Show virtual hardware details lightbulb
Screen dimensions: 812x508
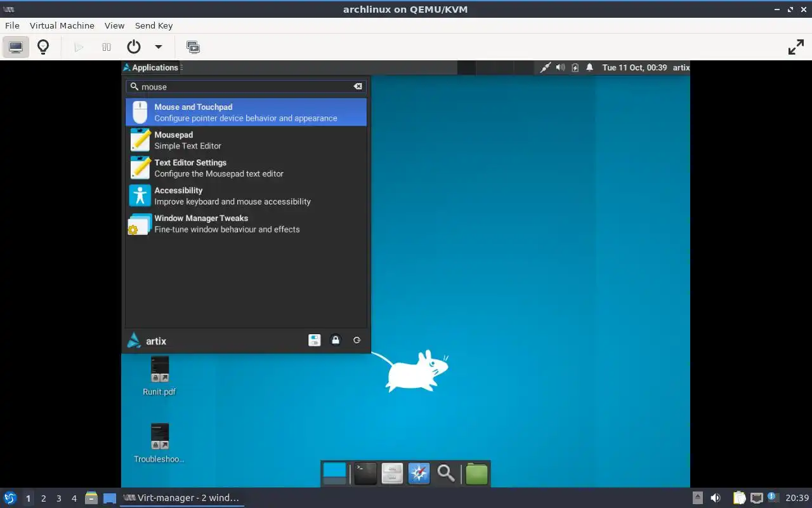coord(43,47)
